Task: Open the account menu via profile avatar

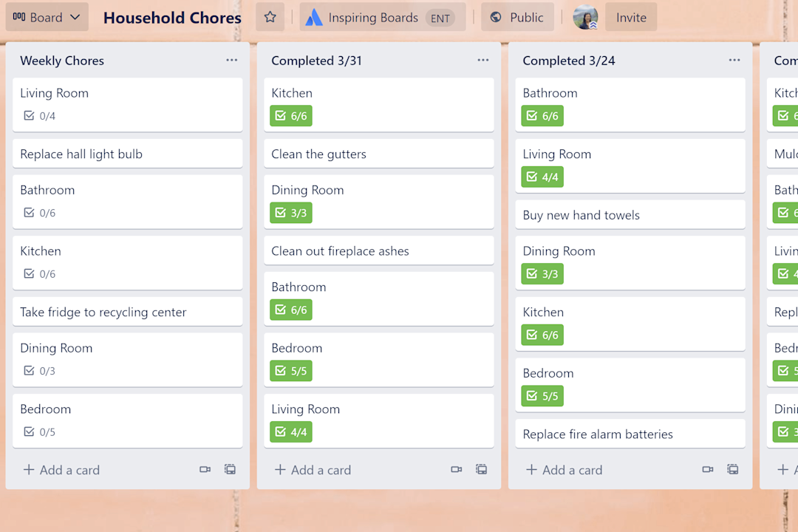Action: pyautogui.click(x=585, y=17)
